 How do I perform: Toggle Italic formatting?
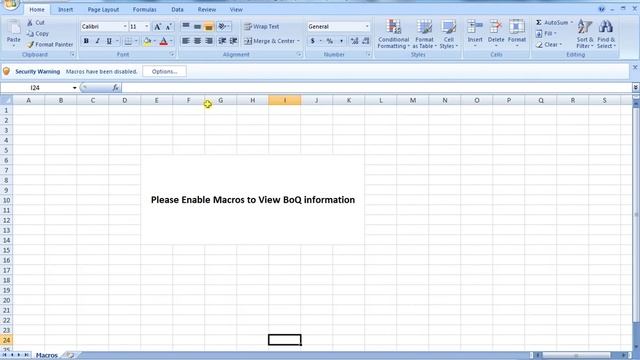pyautogui.click(x=98, y=41)
